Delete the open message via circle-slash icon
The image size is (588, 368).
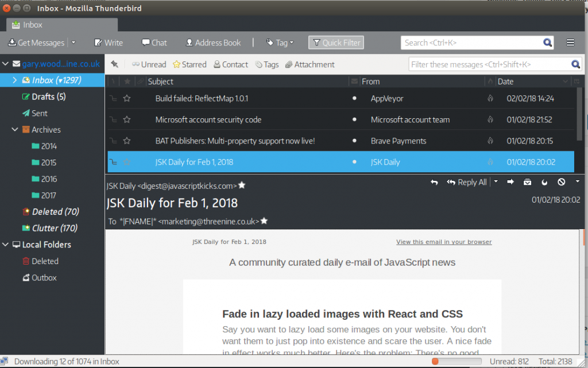562,182
